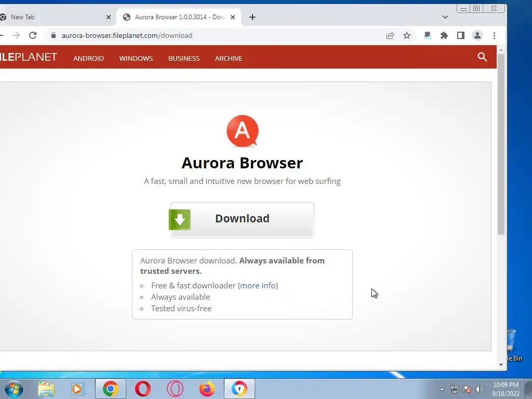Click the taskbar clock 10:09 PM
This screenshot has width=532, height=399.
(506, 389)
